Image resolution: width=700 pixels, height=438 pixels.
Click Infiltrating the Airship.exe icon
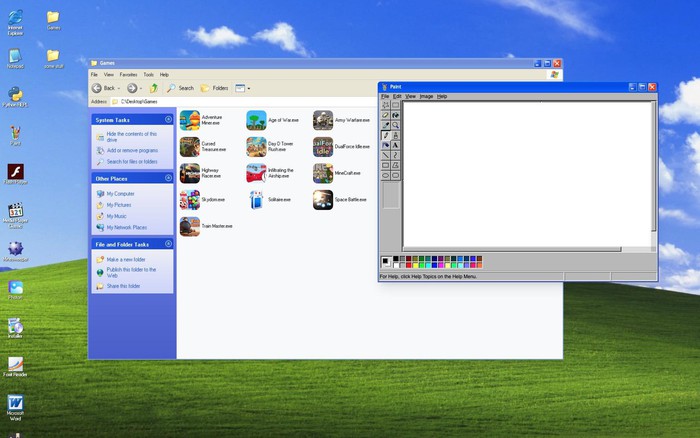pos(256,173)
